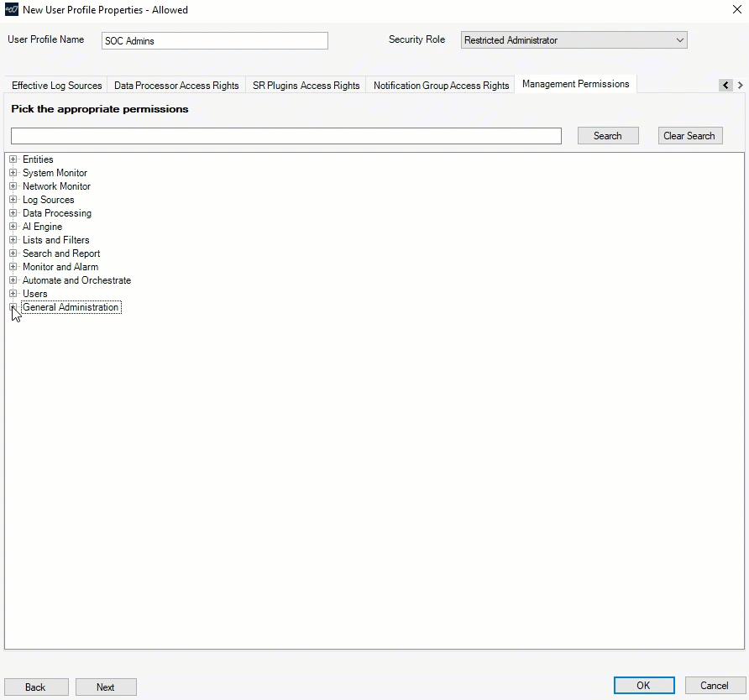This screenshot has width=749, height=700.
Task: Select the Log Sources tree item
Action: click(x=48, y=200)
